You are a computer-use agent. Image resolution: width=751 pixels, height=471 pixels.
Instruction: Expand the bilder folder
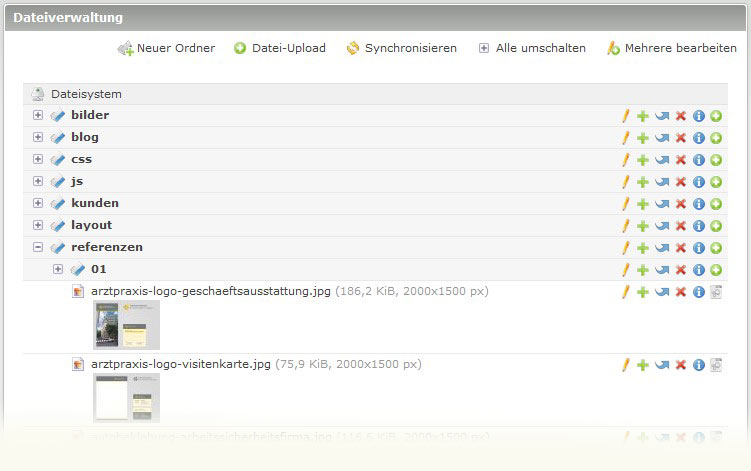pos(38,115)
